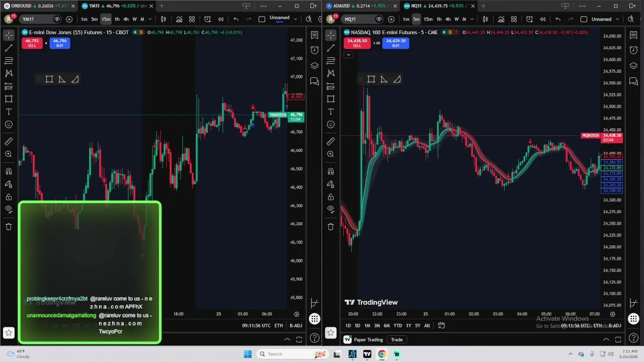Open help question mark in right NQ1! window

point(633,338)
